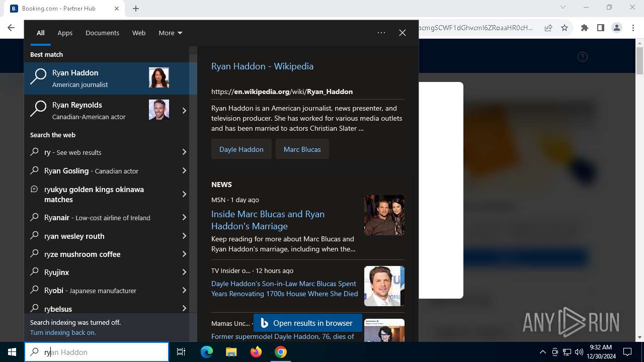
Task: Open 'Former supermodel Dayle Haddon' news article
Action: 282,336
